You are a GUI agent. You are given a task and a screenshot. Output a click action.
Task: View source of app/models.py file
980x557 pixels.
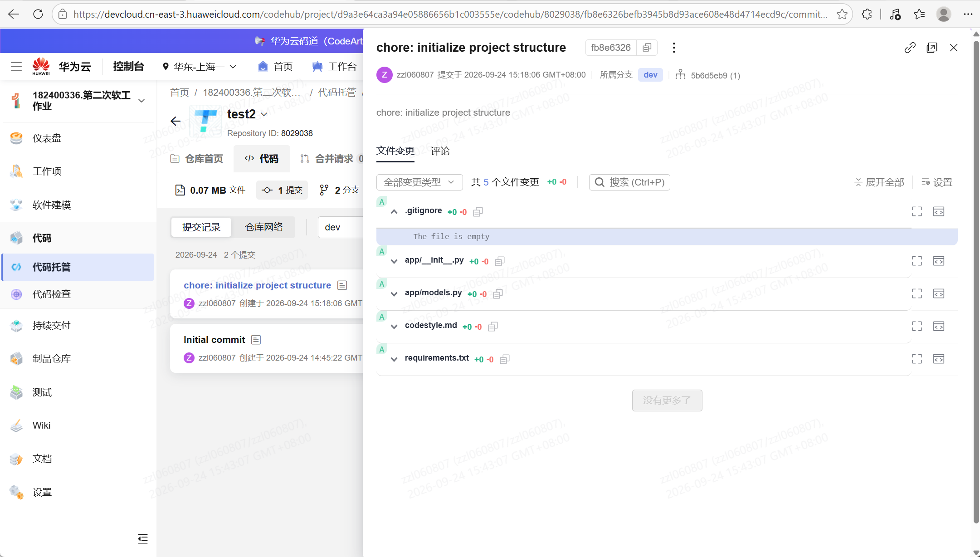tap(939, 293)
